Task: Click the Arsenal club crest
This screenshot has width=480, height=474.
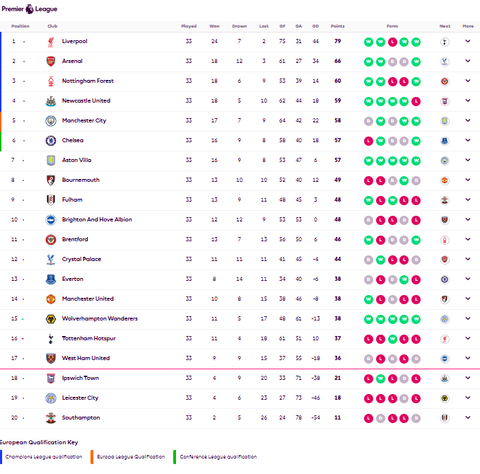Action: (51, 62)
